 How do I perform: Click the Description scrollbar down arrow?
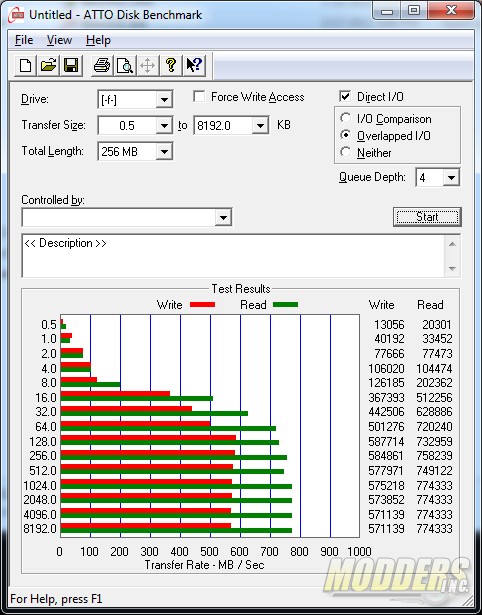click(452, 269)
